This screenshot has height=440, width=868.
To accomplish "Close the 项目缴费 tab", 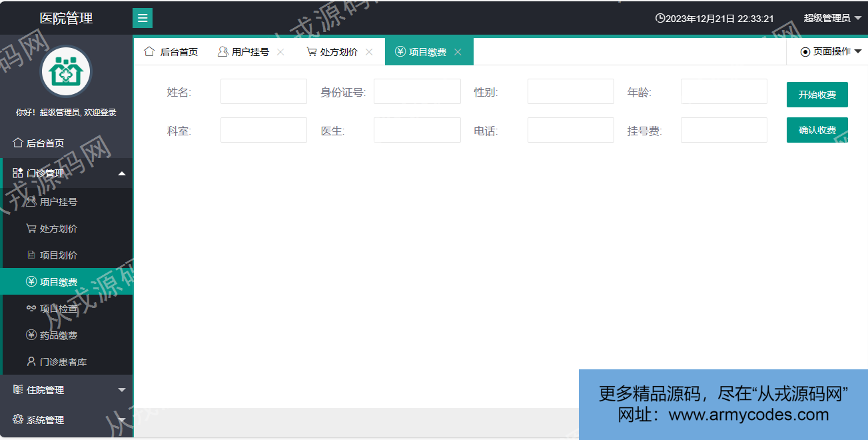I will click(458, 52).
